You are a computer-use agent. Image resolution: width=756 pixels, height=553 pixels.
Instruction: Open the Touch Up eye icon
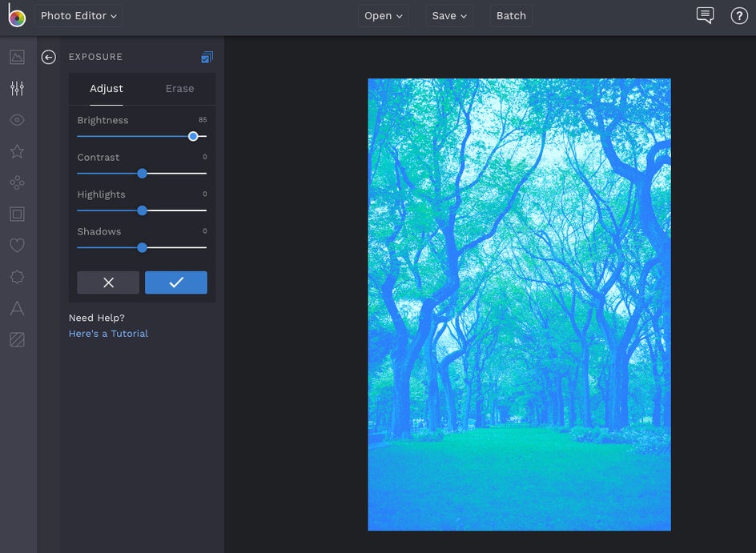[17, 120]
